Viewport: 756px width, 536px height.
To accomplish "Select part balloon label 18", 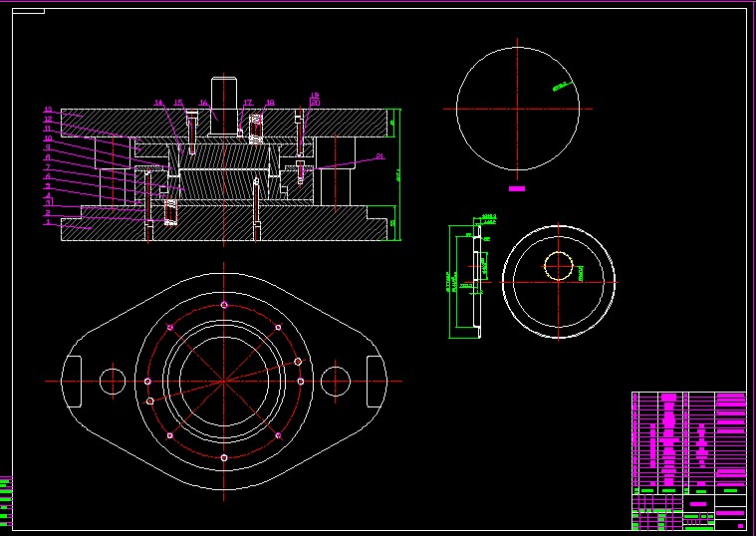I will coord(270,103).
